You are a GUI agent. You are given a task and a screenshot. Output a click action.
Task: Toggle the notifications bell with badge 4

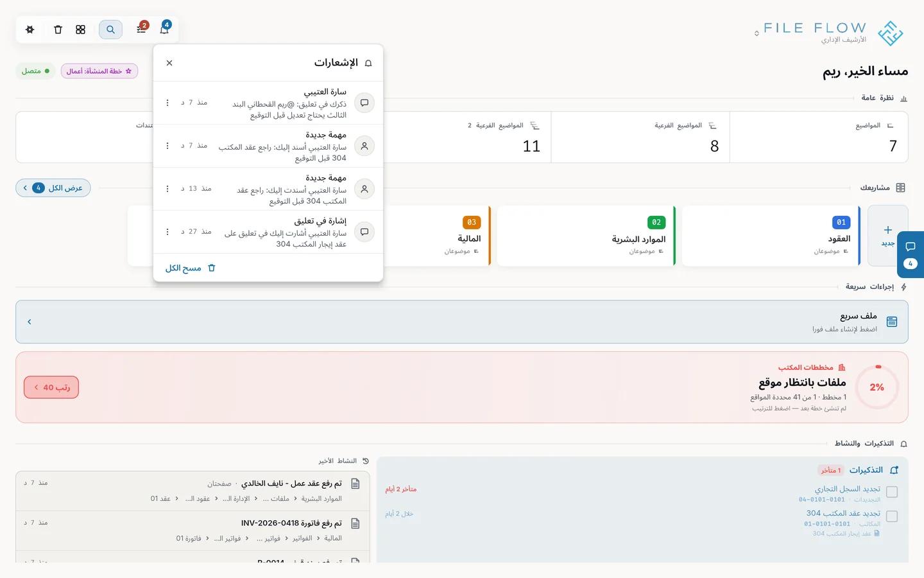[x=164, y=29]
